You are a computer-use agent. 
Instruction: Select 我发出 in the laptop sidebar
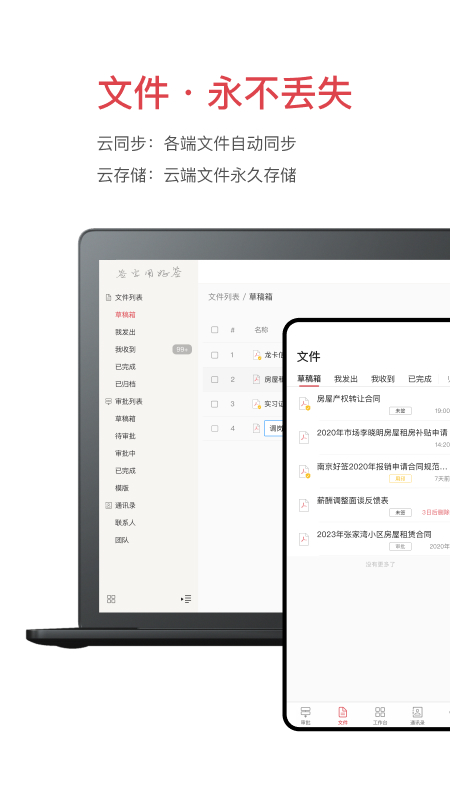point(125,332)
